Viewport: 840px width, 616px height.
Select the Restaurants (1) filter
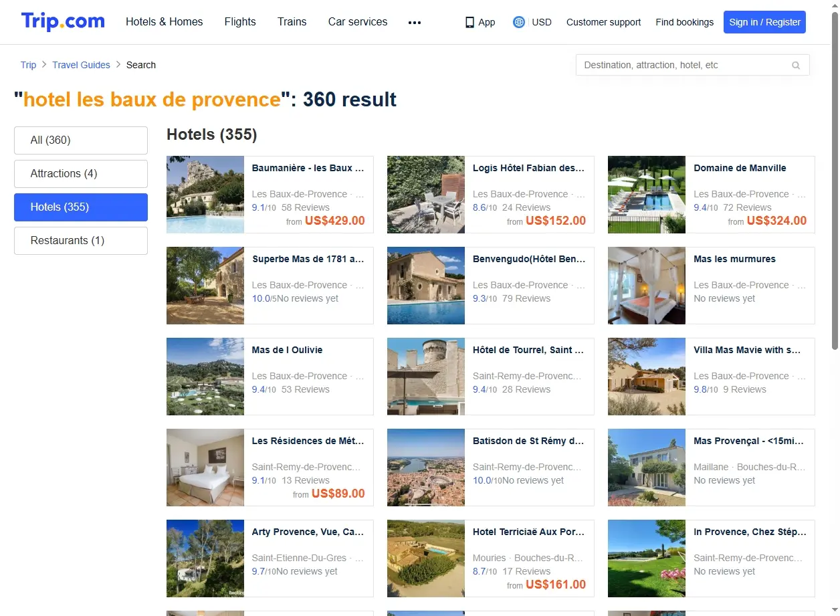click(x=81, y=241)
